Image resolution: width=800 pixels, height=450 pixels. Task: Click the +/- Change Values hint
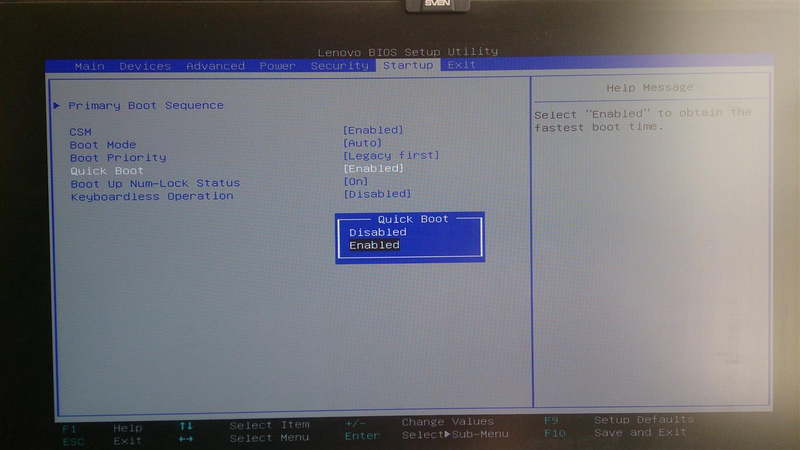(x=419, y=422)
